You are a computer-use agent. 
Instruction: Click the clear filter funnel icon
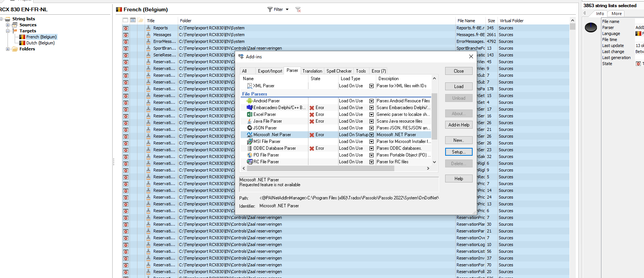(298, 9)
